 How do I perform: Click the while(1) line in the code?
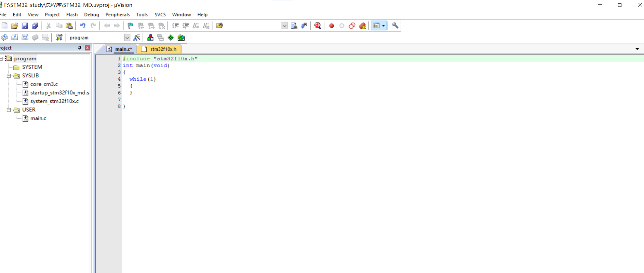pyautogui.click(x=143, y=79)
